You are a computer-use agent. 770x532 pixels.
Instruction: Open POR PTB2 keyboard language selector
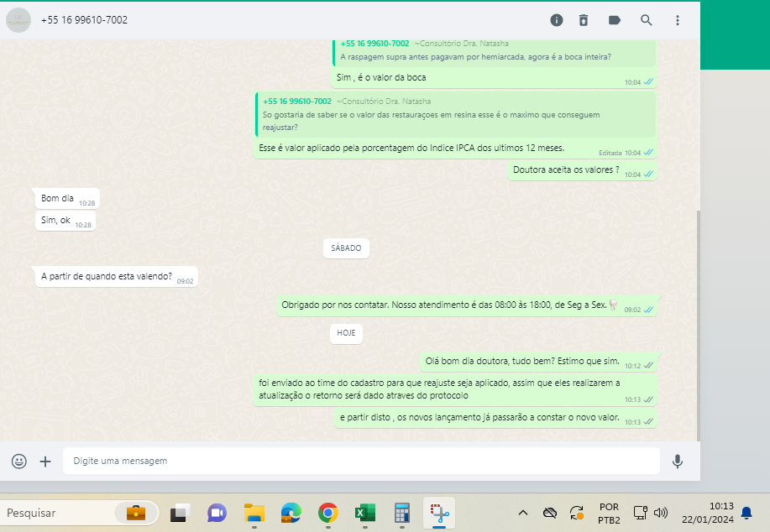point(609,514)
